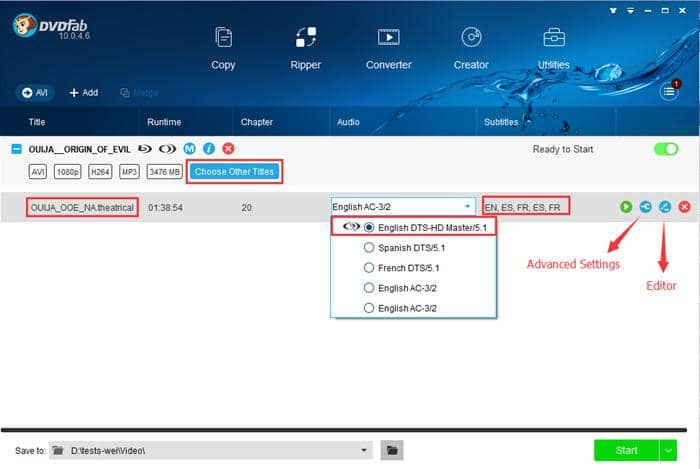Click the Add source button
This screenshot has width=700, height=469.
pos(83,92)
